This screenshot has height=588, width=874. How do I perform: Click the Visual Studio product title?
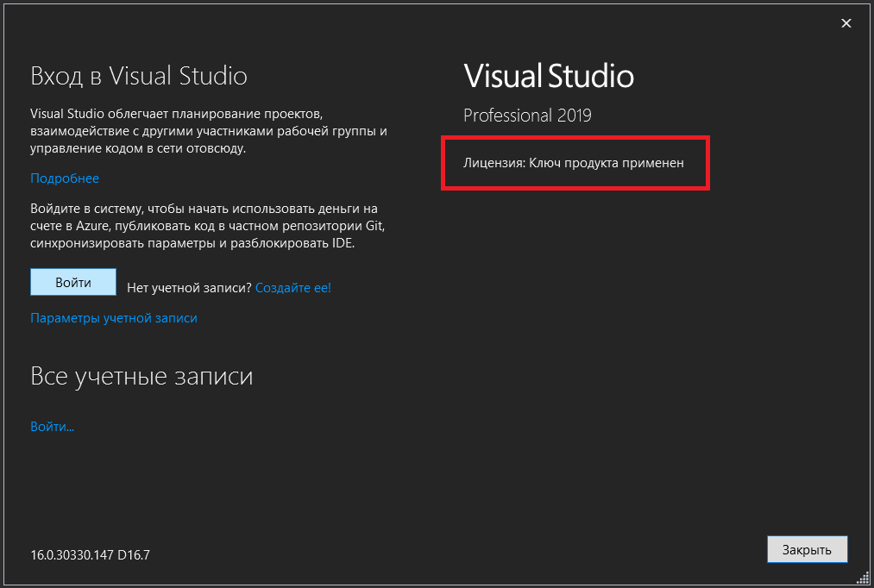point(549,76)
